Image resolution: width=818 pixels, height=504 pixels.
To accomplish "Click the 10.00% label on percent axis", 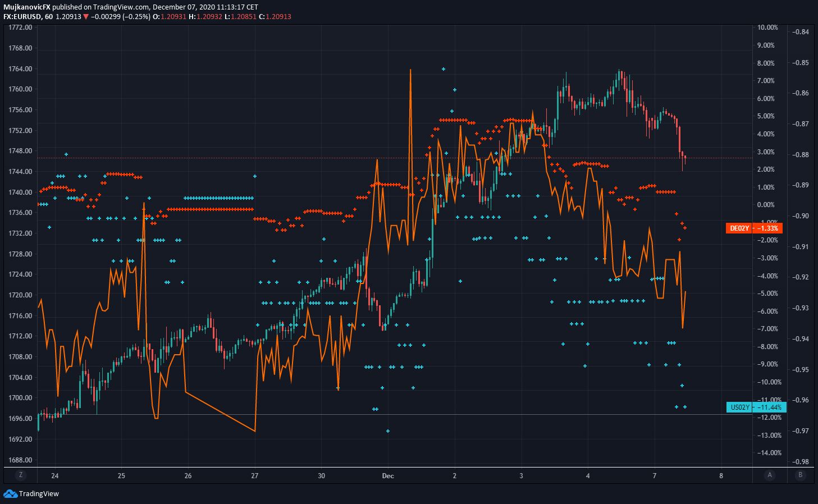I will [767, 28].
